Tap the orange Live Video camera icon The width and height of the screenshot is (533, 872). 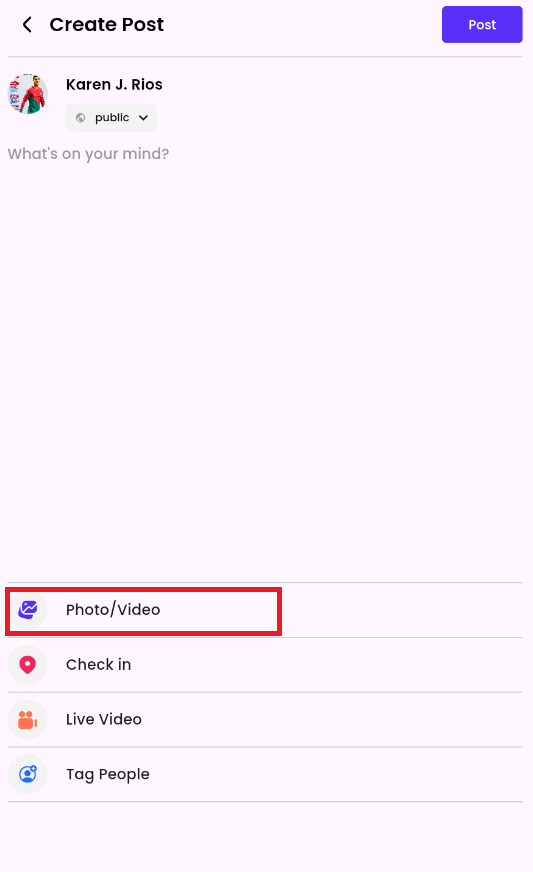27,720
